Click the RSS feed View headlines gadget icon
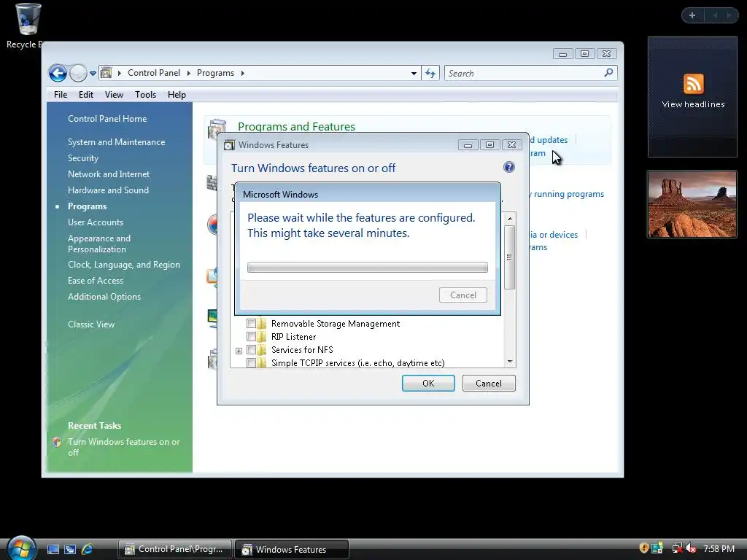Screen dimensions: 747x560 coord(693,84)
